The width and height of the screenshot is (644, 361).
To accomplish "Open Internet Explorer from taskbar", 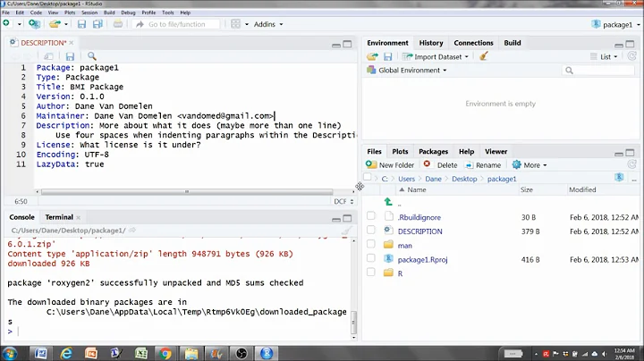I will point(66,353).
